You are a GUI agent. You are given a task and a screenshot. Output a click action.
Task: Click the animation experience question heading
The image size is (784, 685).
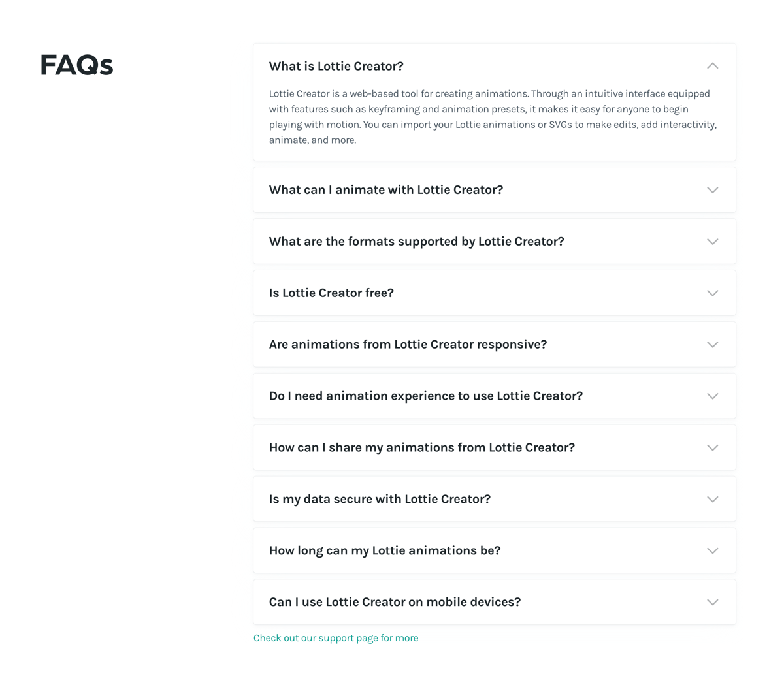(426, 396)
